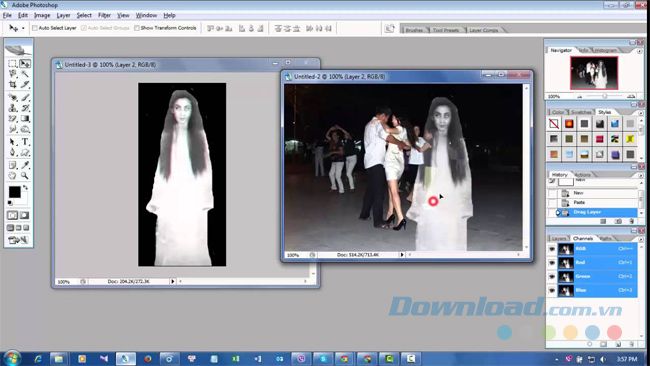Open the File menu

pyautogui.click(x=7, y=15)
